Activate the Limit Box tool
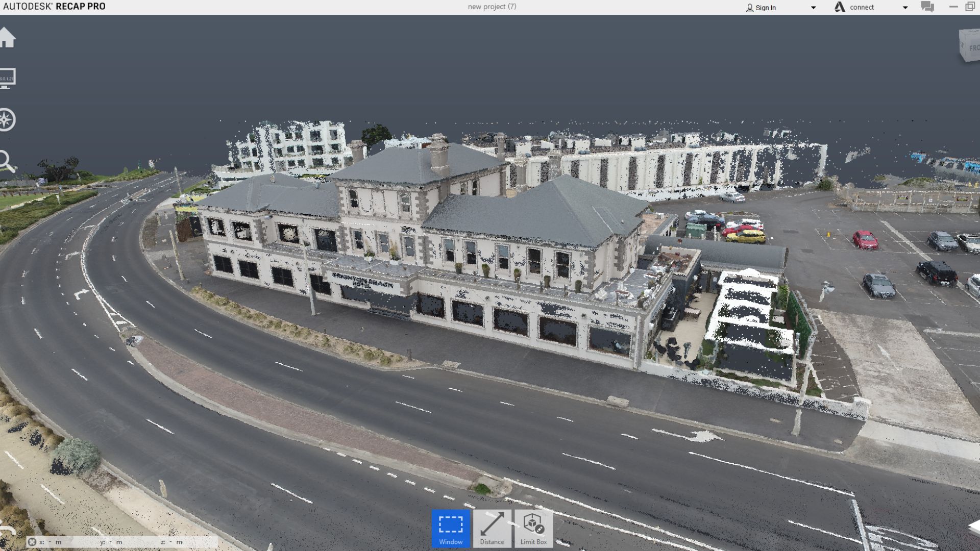This screenshot has width=980, height=551. point(533,528)
